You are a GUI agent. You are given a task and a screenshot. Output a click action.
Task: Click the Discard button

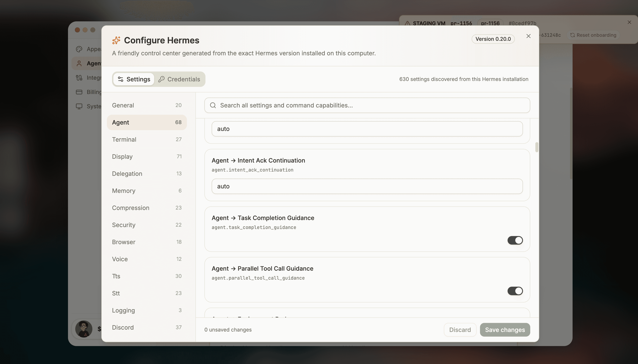[x=460, y=330]
